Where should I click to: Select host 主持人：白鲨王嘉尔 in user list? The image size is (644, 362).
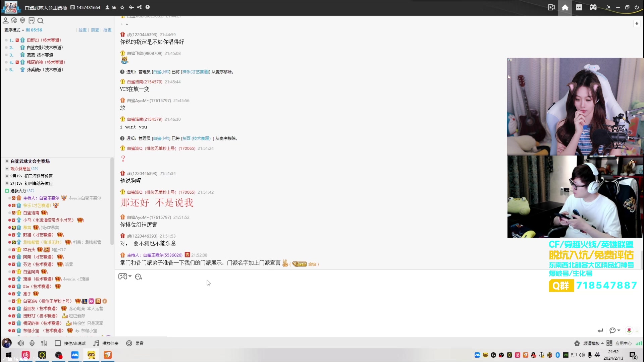[x=41, y=198]
